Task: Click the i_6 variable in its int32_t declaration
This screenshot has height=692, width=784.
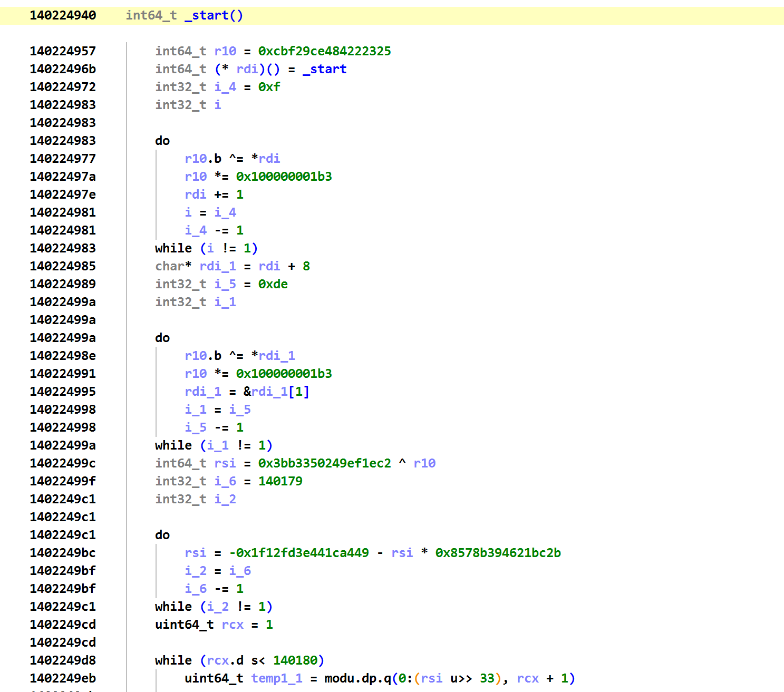Action: [x=225, y=481]
